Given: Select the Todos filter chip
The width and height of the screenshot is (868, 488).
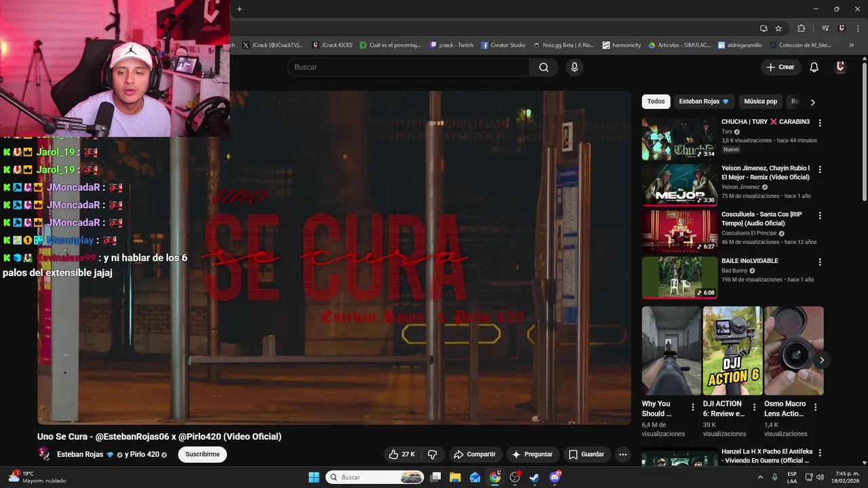Looking at the screenshot, I should [656, 102].
